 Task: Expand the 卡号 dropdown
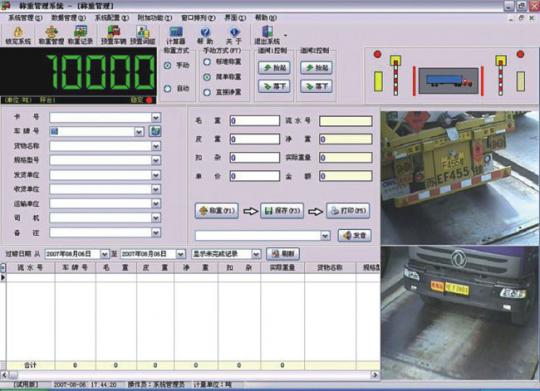156,117
